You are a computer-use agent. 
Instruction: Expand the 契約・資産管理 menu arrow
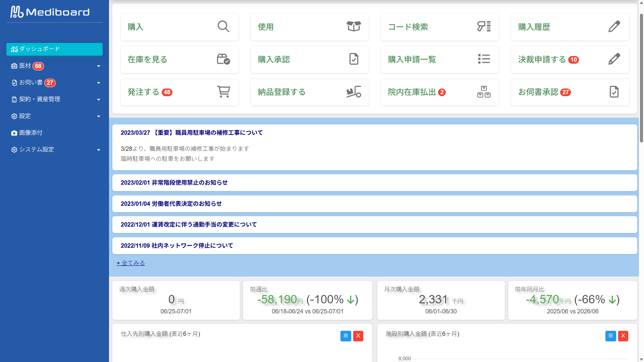99,100
